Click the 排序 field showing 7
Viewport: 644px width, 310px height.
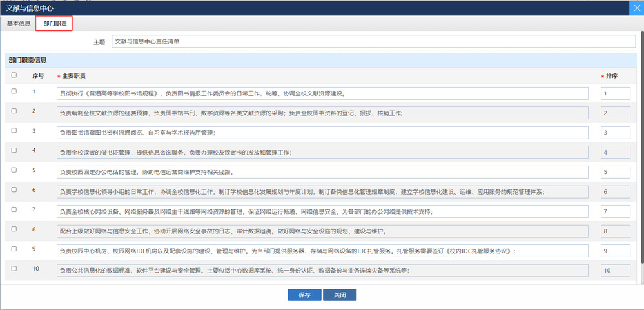click(615, 211)
